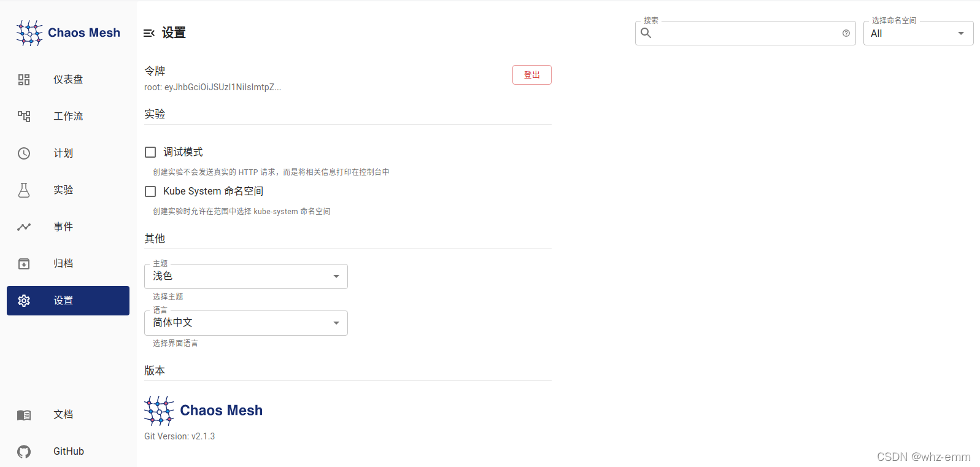Click the 选择界面语言 helper text
Screen dimensions: 980x467
coord(176,344)
